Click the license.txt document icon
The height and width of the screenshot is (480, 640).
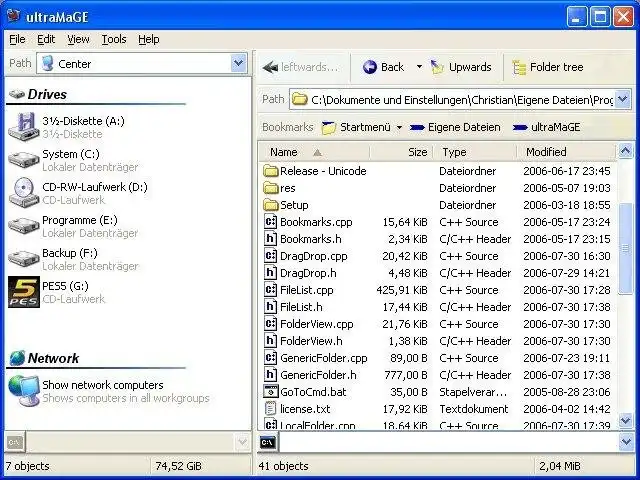tap(270, 409)
